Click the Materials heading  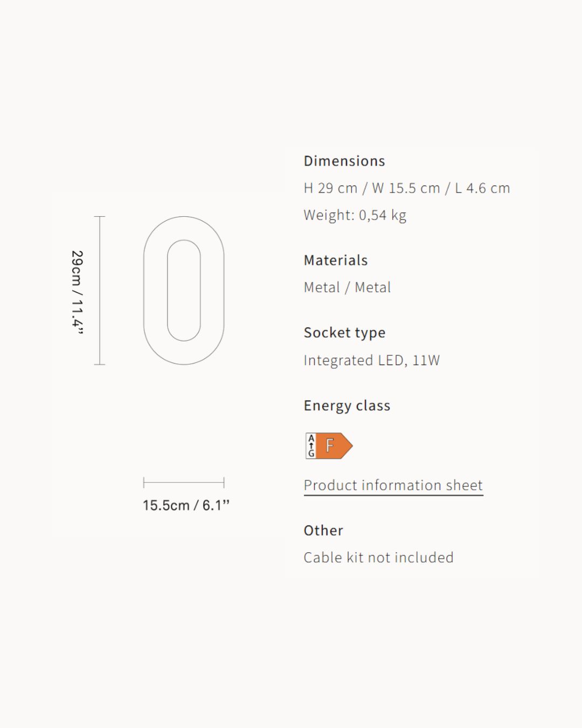click(x=336, y=260)
